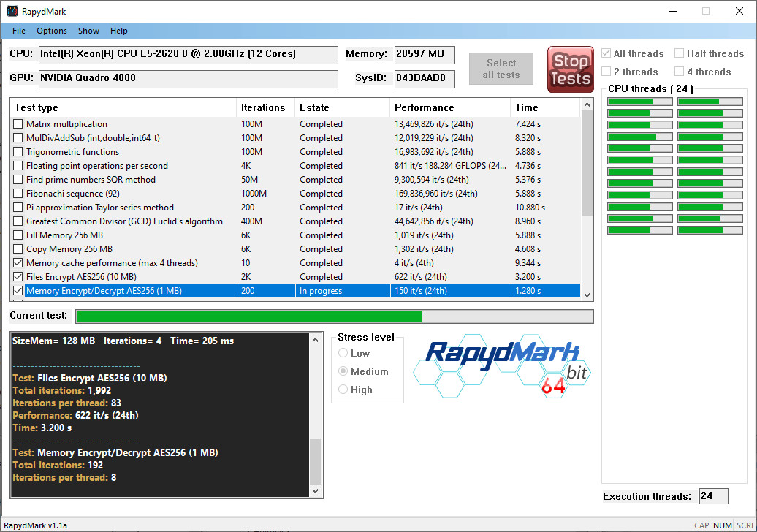The image size is (757, 532).
Task: Click the log console scroll down arrow
Action: [315, 490]
